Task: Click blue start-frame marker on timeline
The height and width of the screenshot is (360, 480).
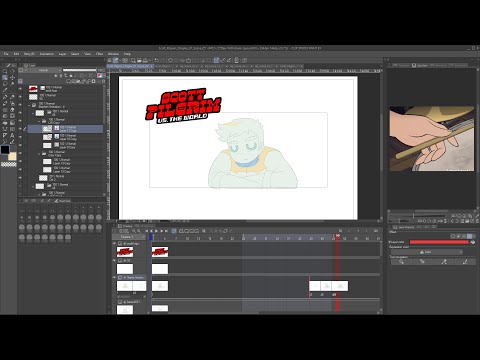Action: [151, 237]
